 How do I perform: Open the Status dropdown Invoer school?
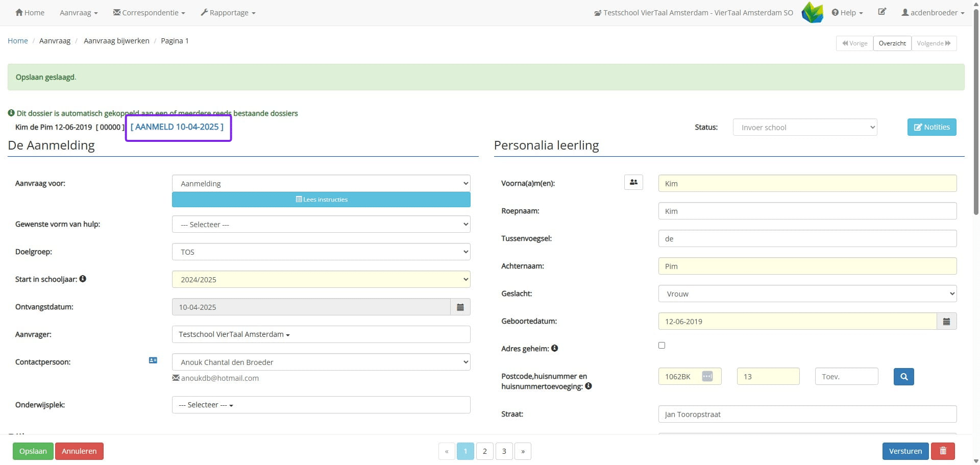(x=805, y=127)
